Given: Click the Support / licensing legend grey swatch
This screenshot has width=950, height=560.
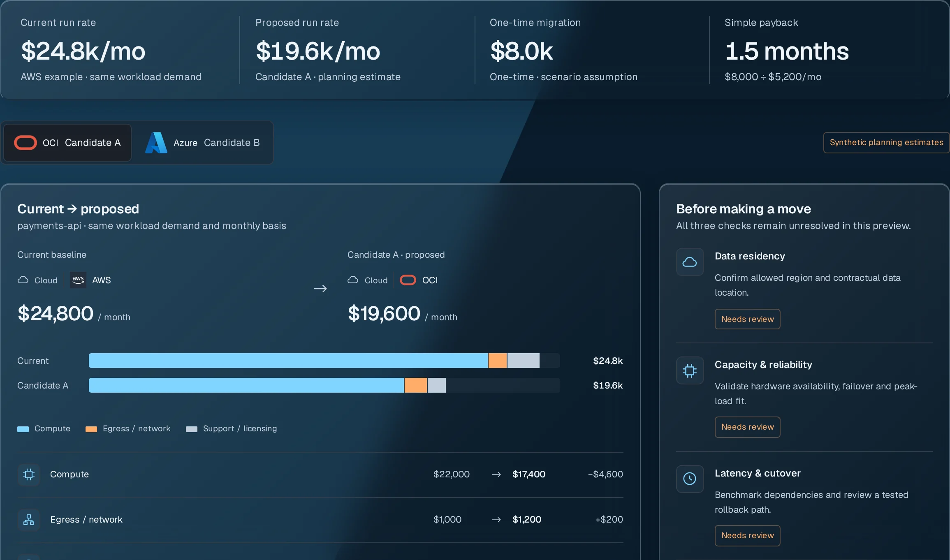Looking at the screenshot, I should [x=192, y=429].
